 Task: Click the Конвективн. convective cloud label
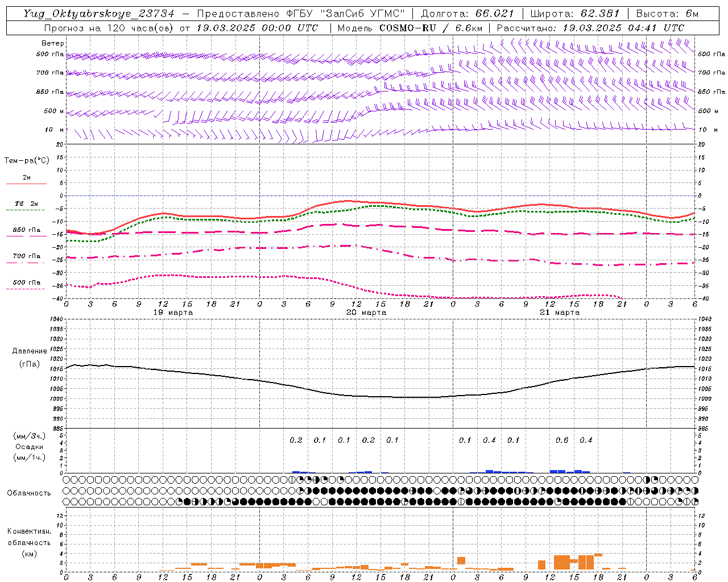pos(30,531)
